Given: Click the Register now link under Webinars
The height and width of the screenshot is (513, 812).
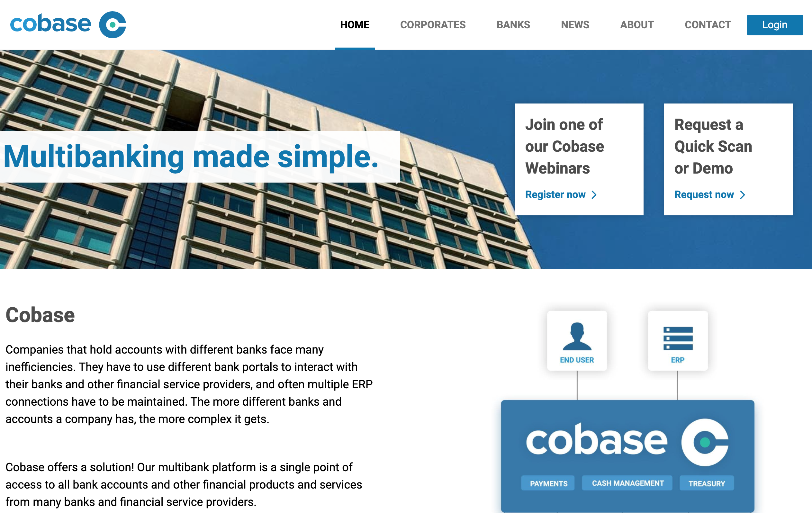Looking at the screenshot, I should point(557,195).
